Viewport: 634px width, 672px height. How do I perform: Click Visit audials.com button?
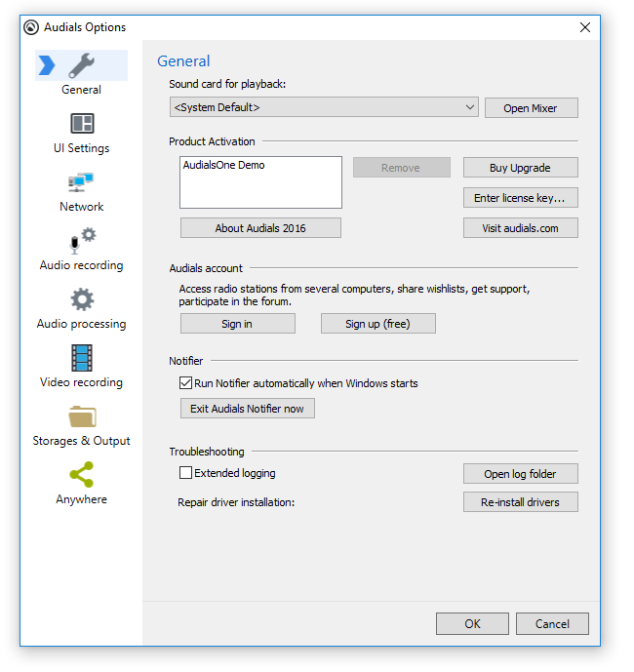click(521, 228)
